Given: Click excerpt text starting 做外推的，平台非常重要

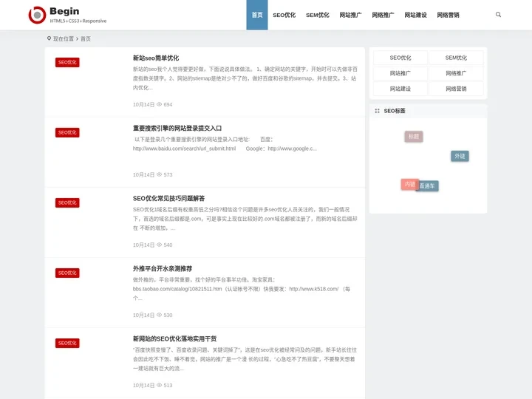Looking at the screenshot, I should click(x=242, y=289).
